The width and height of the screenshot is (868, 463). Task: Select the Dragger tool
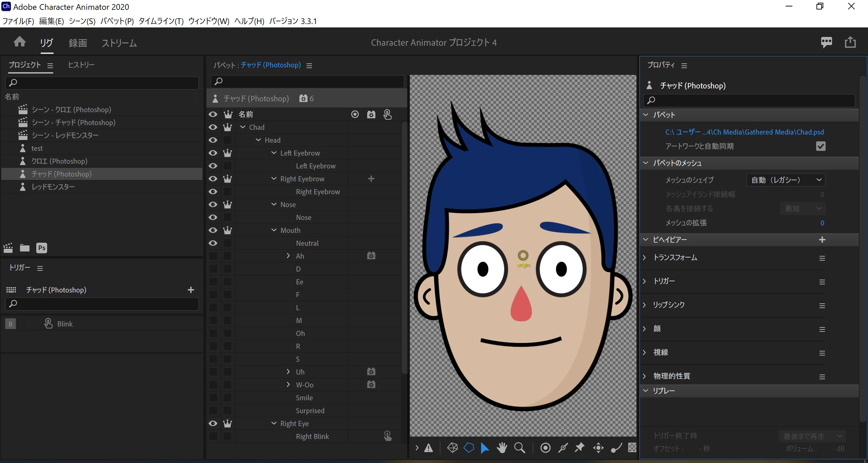[x=598, y=448]
